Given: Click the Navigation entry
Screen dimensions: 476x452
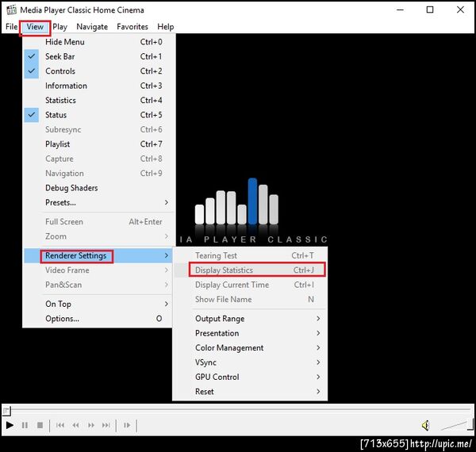Looking at the screenshot, I should 98,173.
